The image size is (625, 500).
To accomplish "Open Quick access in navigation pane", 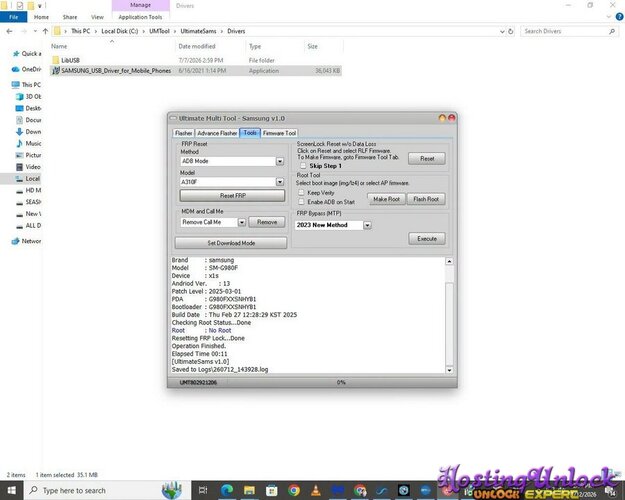I will pyautogui.click(x=28, y=53).
